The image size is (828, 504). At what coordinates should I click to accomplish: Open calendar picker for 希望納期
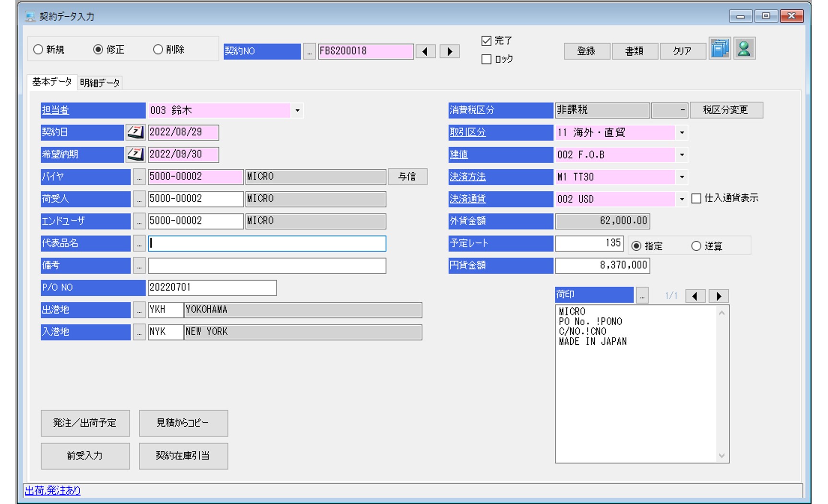tap(135, 154)
